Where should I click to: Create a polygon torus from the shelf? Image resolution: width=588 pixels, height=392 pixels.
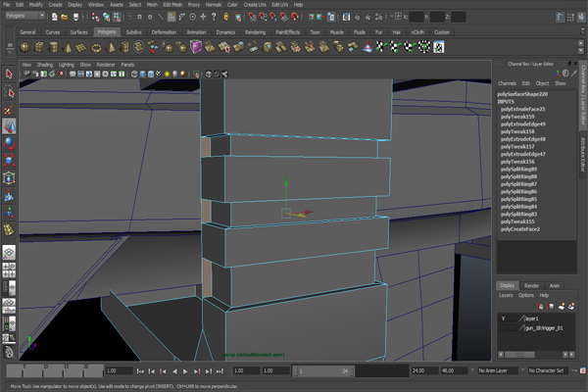(96, 47)
